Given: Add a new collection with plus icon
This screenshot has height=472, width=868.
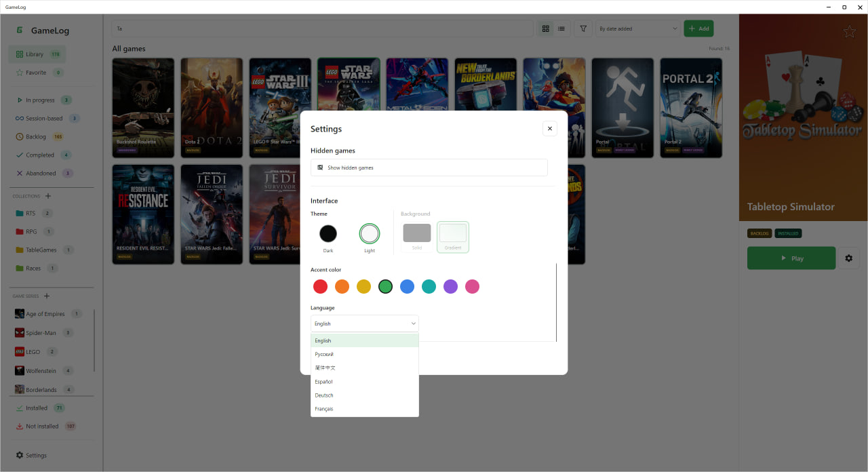Looking at the screenshot, I should point(48,197).
